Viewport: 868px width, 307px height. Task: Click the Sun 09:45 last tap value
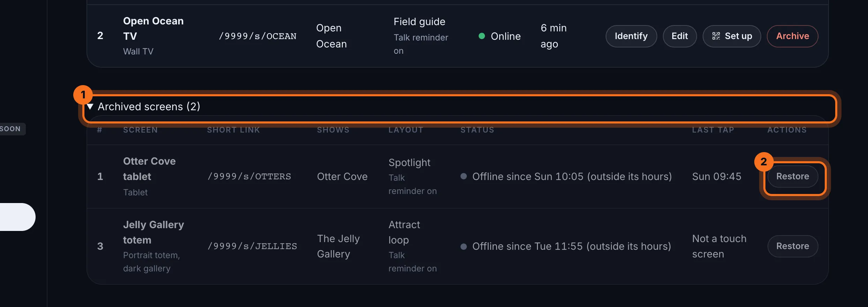[717, 177]
